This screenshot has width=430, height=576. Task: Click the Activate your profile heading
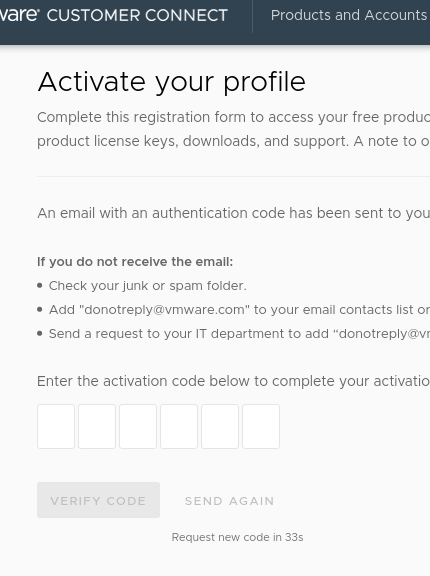(x=171, y=82)
